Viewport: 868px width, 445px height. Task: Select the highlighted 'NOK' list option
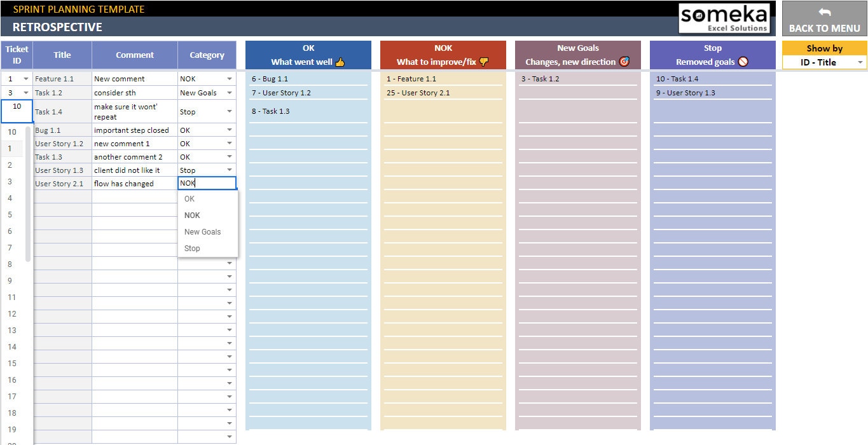tap(191, 215)
